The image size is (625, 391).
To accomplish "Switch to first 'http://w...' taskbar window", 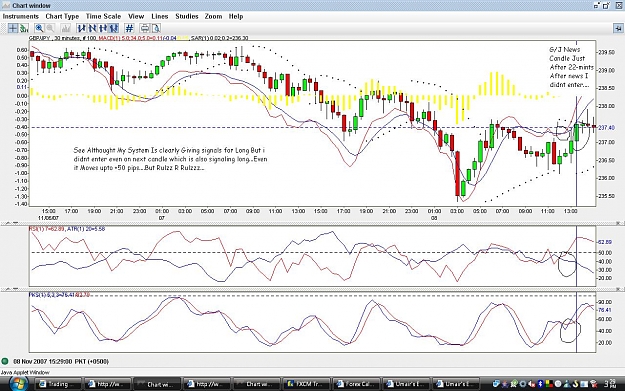I will point(108,384).
